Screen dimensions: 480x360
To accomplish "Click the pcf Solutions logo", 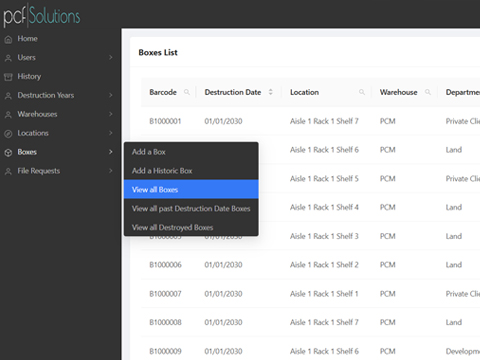I will 42,16.
